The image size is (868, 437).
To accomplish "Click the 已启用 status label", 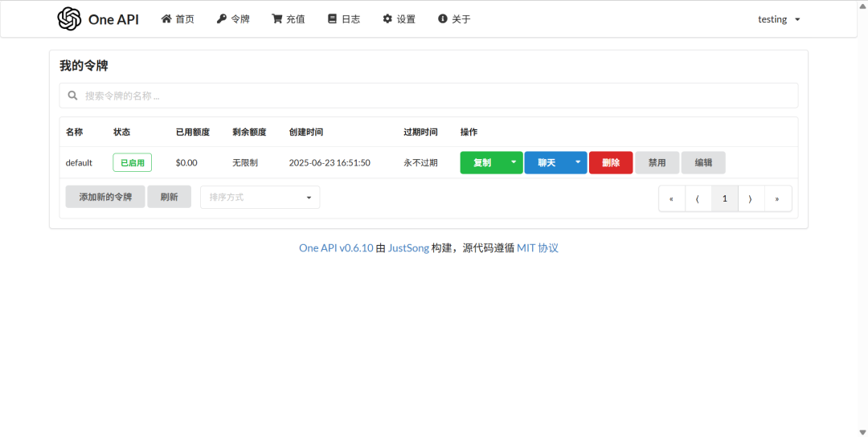I will click(x=132, y=162).
